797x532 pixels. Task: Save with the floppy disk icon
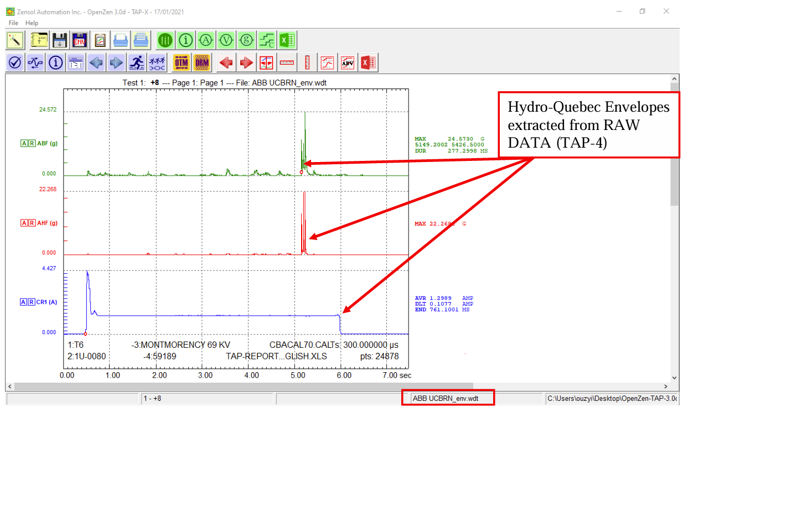pyautogui.click(x=59, y=40)
